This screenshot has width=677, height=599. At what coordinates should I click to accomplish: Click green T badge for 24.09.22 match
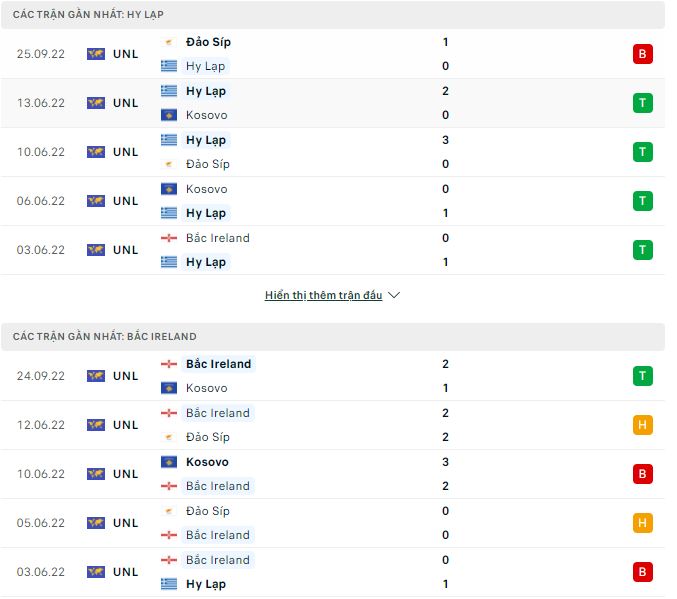coord(642,376)
